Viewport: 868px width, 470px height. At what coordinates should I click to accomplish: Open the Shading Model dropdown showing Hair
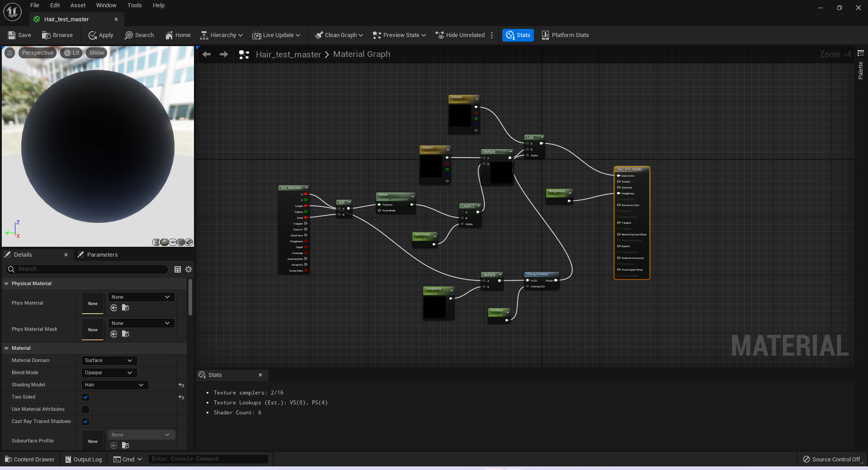pyautogui.click(x=114, y=385)
